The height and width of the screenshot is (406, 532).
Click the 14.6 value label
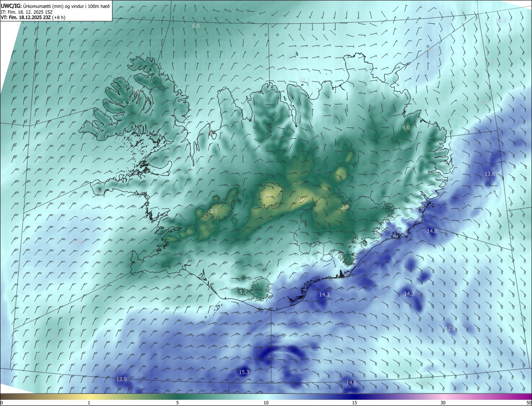pyautogui.click(x=351, y=382)
